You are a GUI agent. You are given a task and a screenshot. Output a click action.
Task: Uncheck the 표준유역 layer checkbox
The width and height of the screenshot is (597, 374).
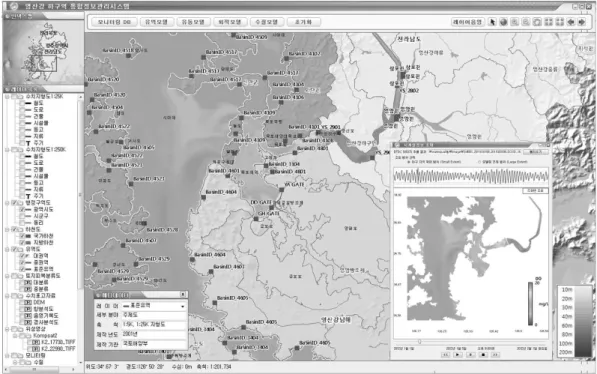coord(22,269)
